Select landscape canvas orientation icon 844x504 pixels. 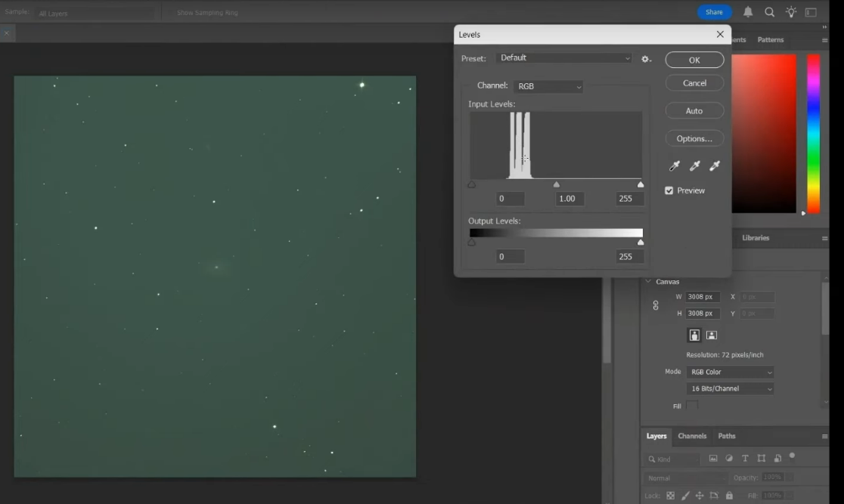coord(712,335)
